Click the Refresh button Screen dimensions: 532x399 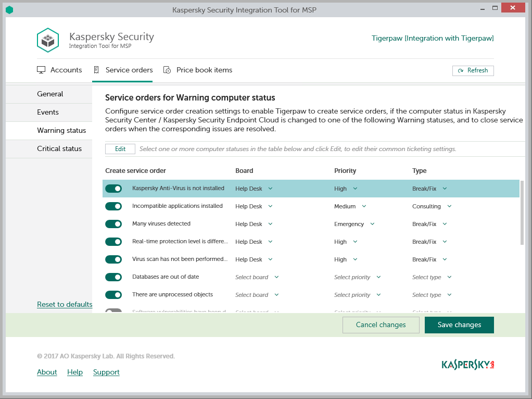(x=473, y=71)
